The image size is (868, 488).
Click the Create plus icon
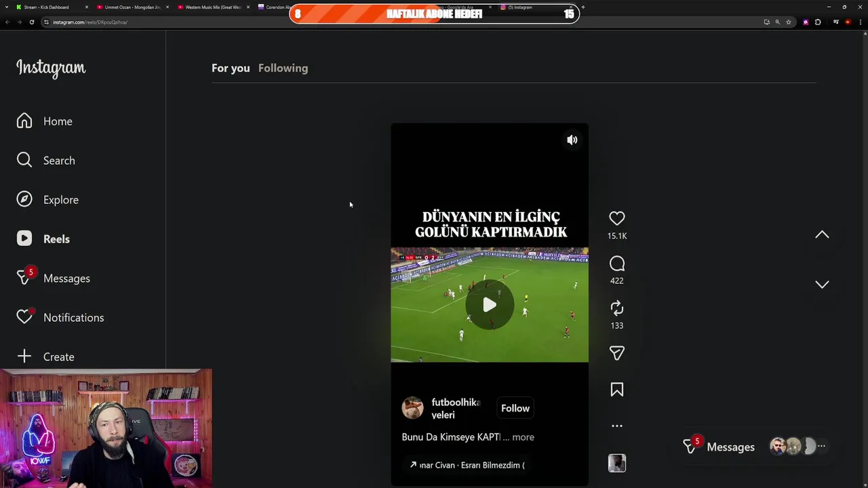[x=24, y=357]
